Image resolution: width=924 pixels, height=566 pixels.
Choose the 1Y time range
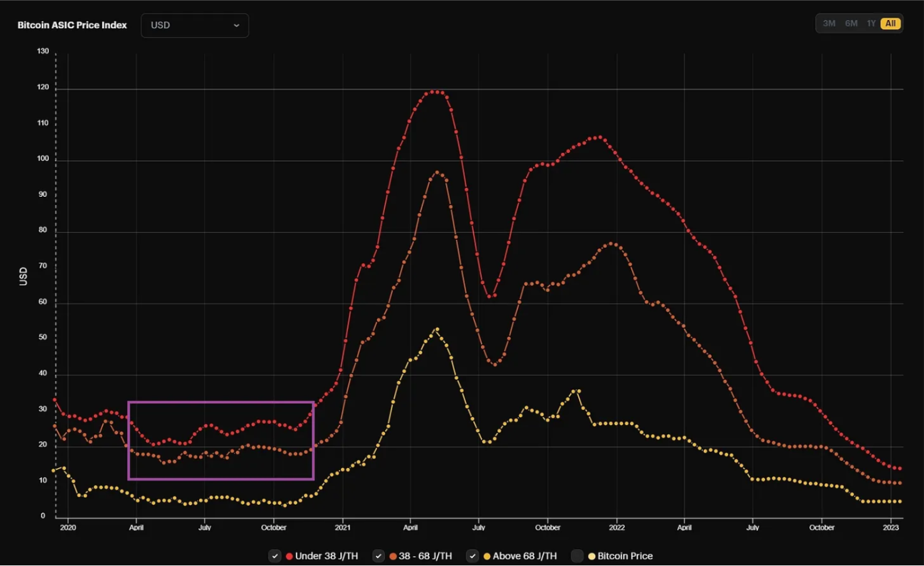tap(871, 24)
